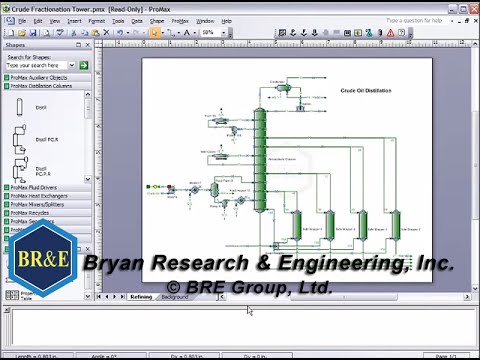
Task: Open the Data menu
Action: pos(137,21)
